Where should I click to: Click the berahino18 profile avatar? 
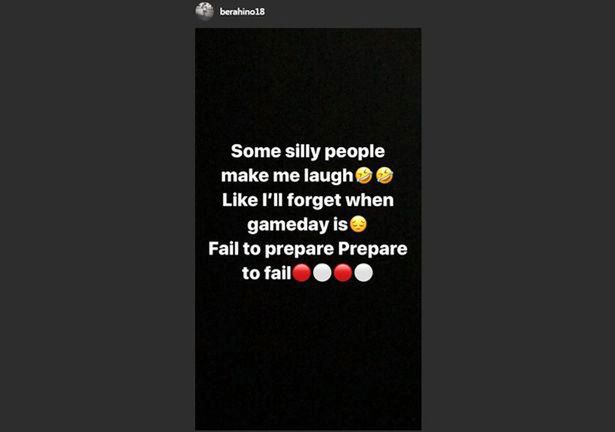click(x=205, y=10)
